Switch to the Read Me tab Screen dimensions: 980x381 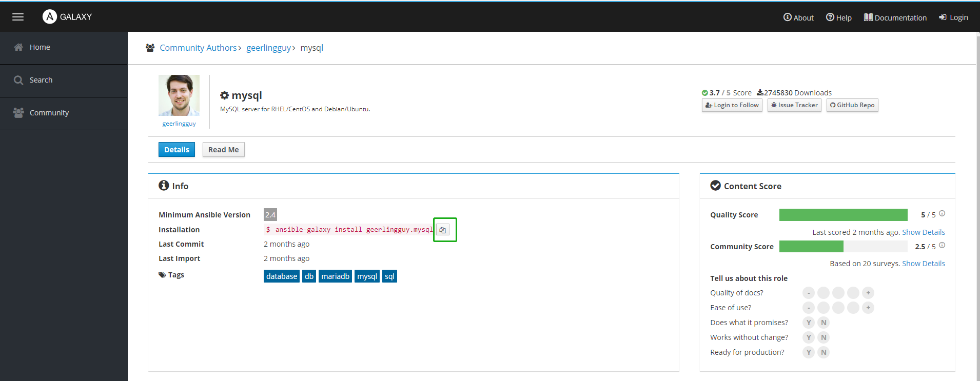tap(223, 150)
